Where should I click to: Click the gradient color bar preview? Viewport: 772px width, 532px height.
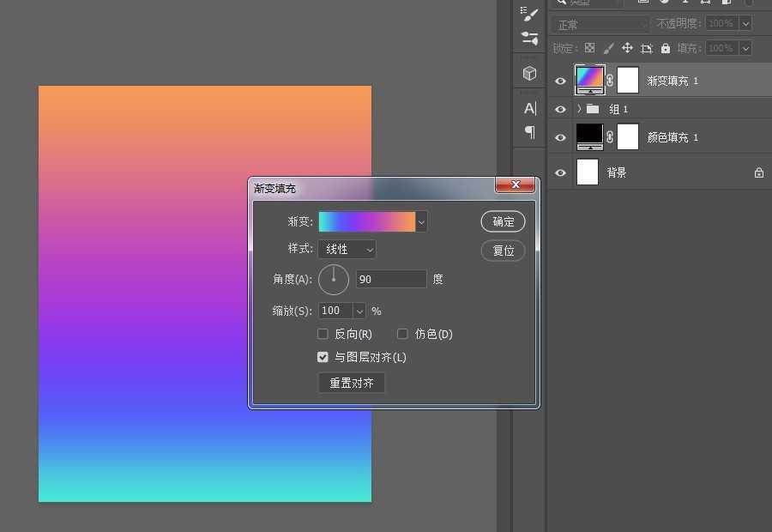tap(366, 222)
